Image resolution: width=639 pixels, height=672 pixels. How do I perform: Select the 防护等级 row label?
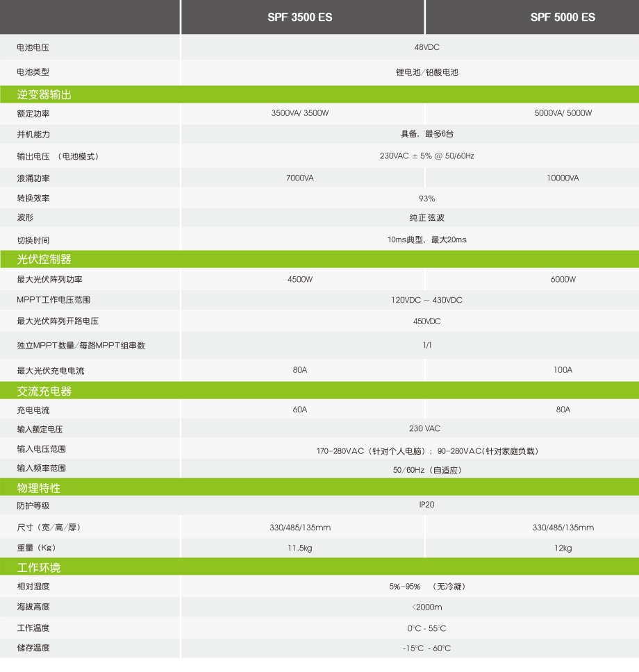click(x=33, y=505)
